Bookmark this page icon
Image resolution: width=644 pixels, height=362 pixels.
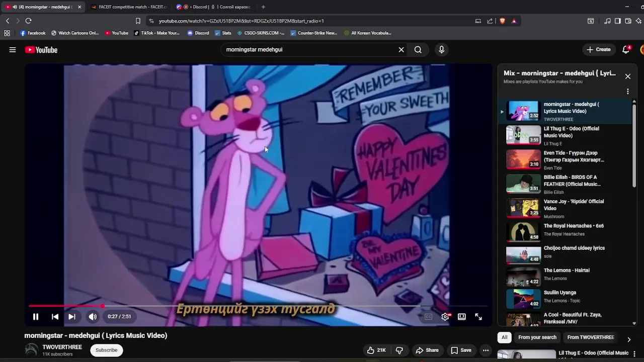tap(138, 21)
